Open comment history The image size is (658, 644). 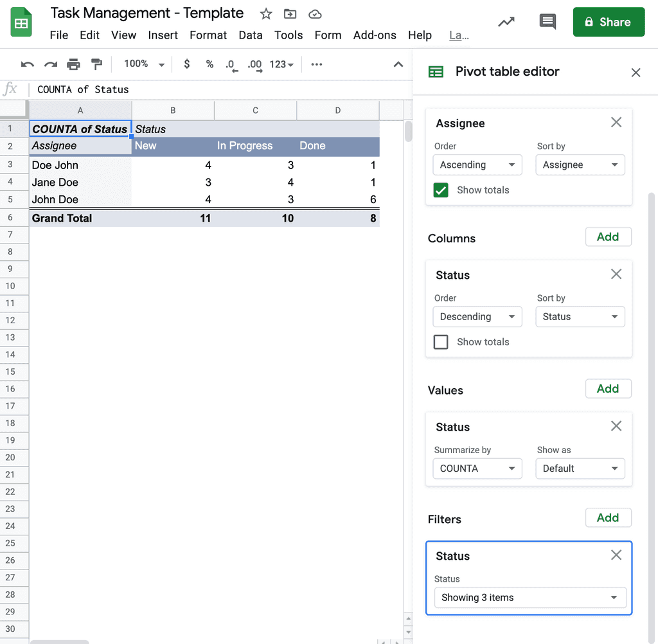[547, 21]
